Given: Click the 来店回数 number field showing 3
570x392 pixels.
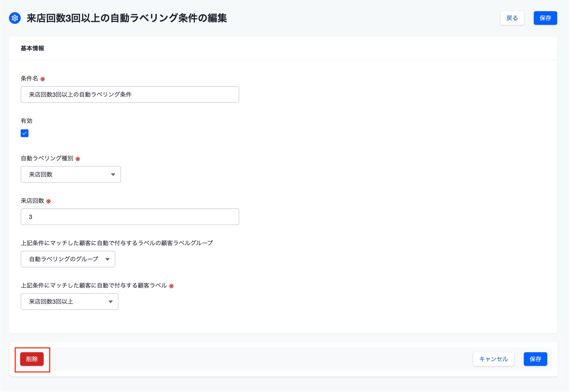Looking at the screenshot, I should (x=130, y=217).
